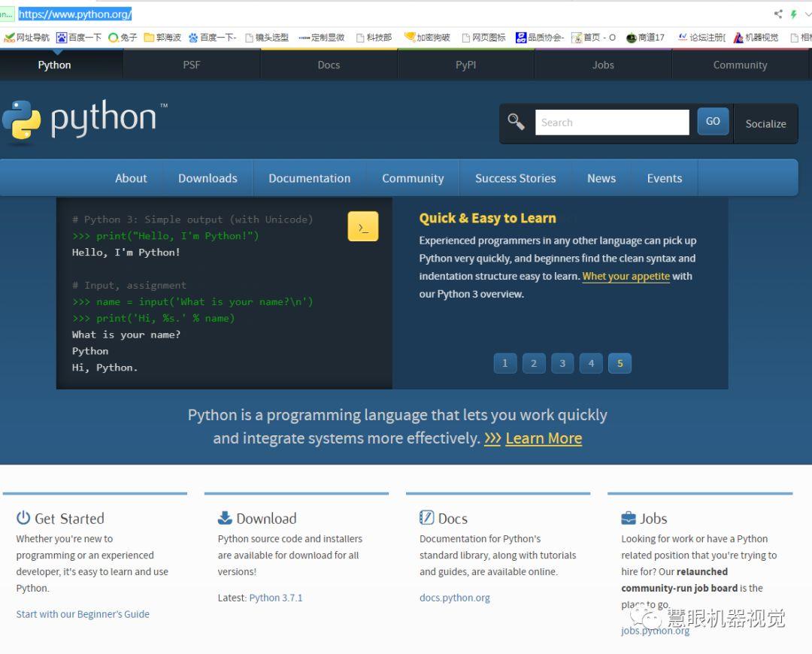The height and width of the screenshot is (654, 812).
Task: Launch the interactive shell with yellow button
Action: coord(362,226)
